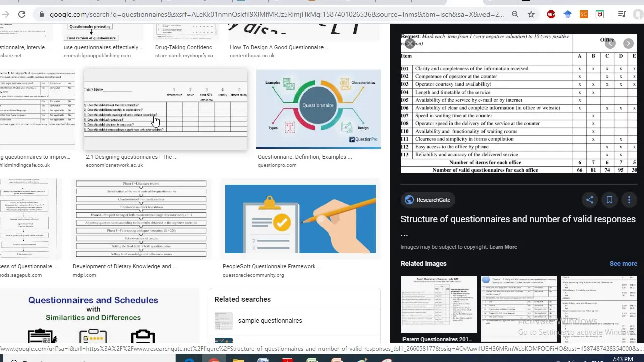
Task: Click '2.1 Designing questionnaires | The ...' caption
Action: tap(131, 157)
